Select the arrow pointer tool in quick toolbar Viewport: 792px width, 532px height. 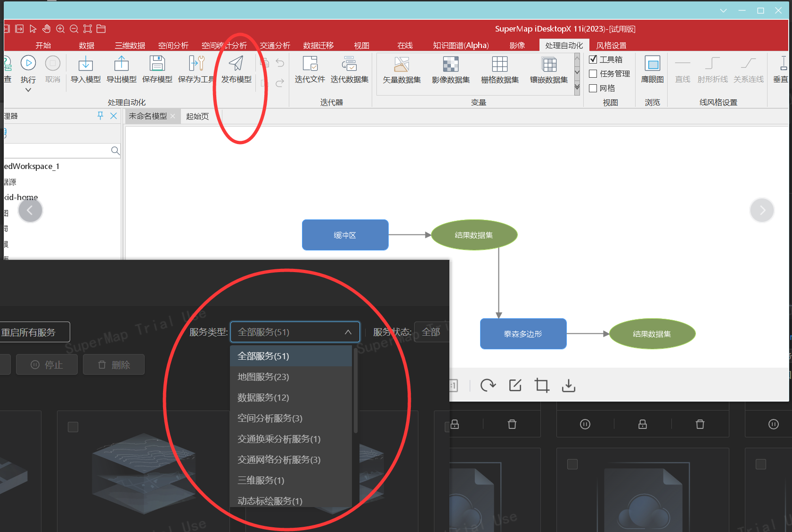click(x=33, y=29)
